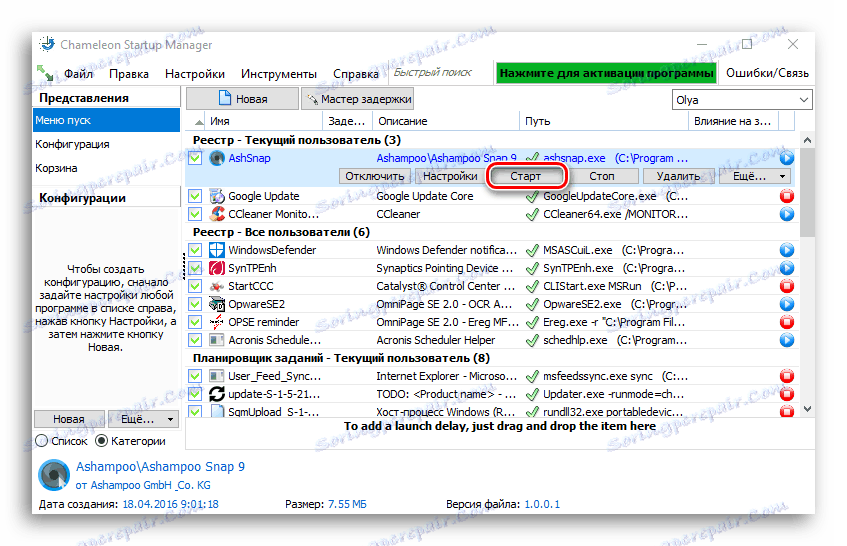Click the large Ashampoo Snap icon in details pane
Screen dimensions: 847x546
point(54,475)
